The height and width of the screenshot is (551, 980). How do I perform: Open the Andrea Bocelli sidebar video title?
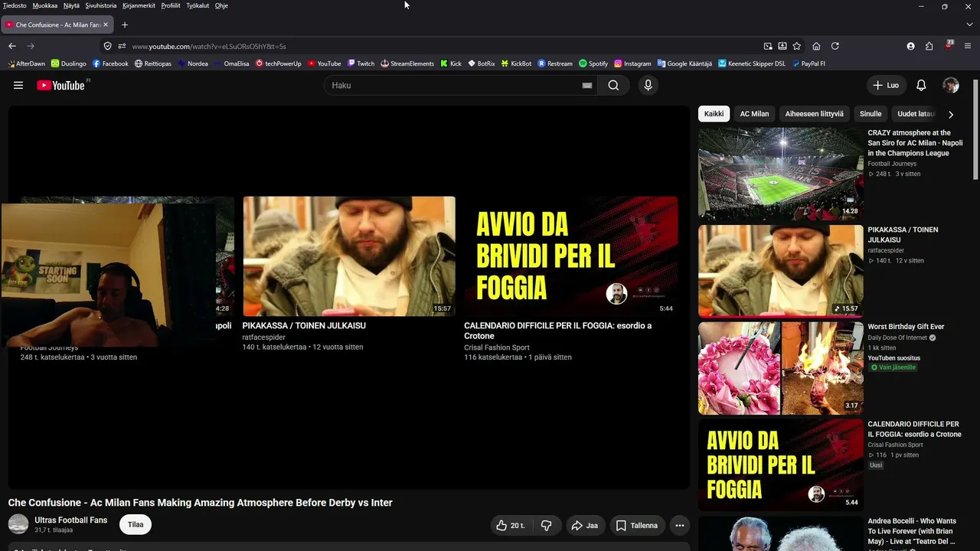[912, 531]
